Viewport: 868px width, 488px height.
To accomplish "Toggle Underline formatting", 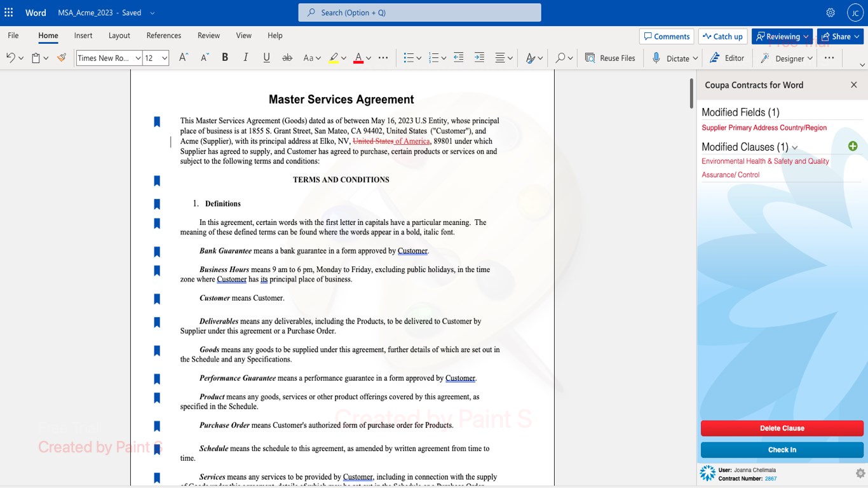I will 267,58.
